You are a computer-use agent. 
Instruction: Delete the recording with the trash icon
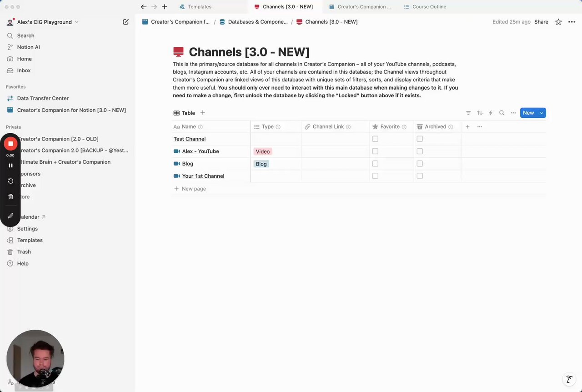pos(10,197)
